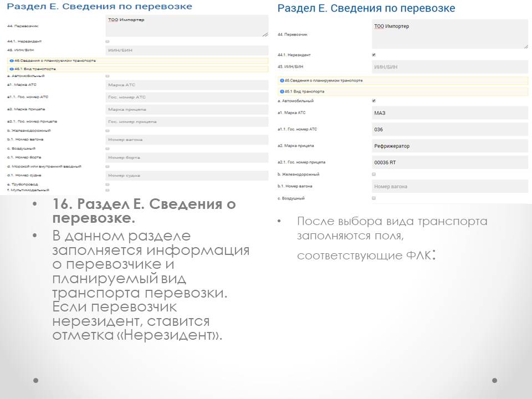Focus the empty Номер судна field
Screen dimensions: 532x399
coord(187,176)
